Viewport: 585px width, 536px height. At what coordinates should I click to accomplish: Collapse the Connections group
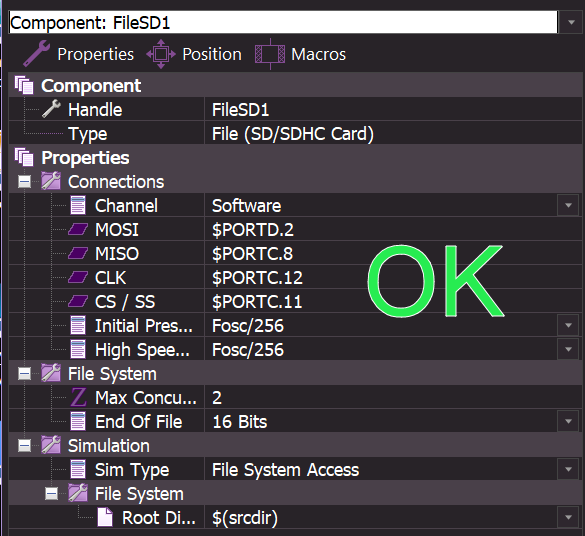pos(25,182)
